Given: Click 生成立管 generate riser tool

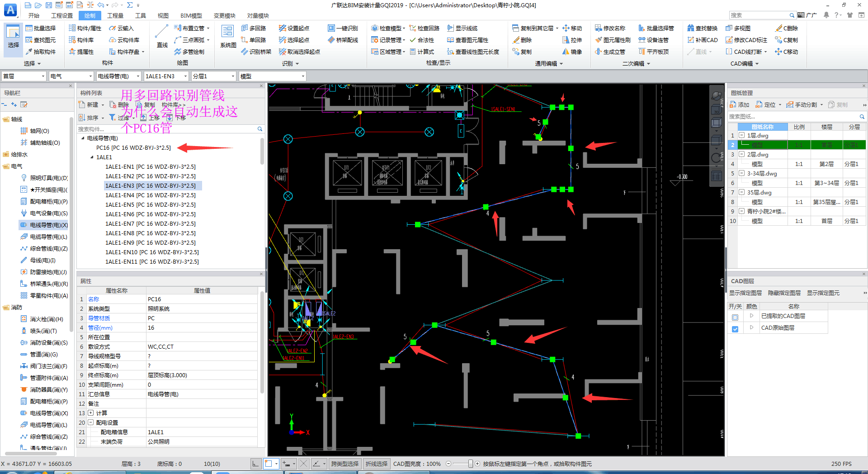Looking at the screenshot, I should (610, 52).
